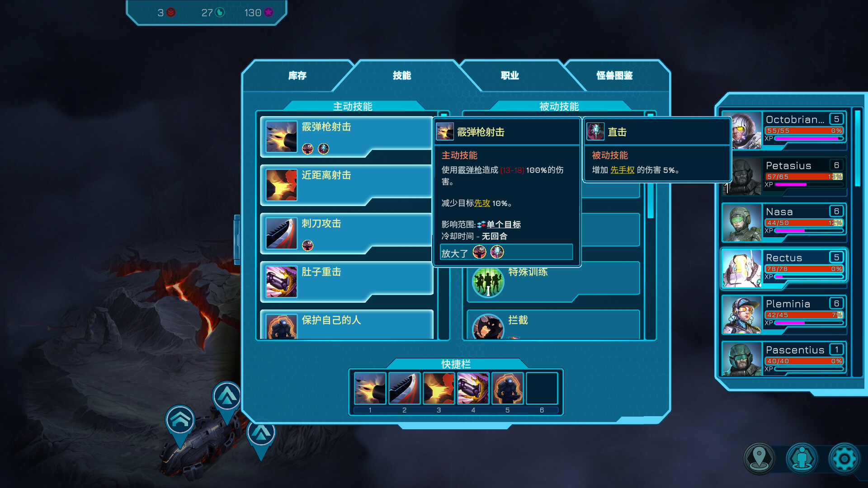Viewport: 868px width, 488px height.
Task: Select party member Nasa
Action: (x=784, y=222)
